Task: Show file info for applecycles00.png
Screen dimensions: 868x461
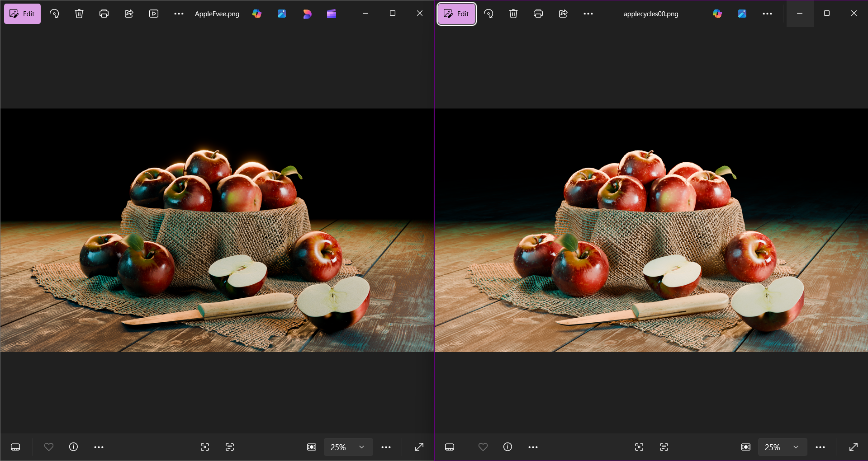Action: pyautogui.click(x=508, y=447)
